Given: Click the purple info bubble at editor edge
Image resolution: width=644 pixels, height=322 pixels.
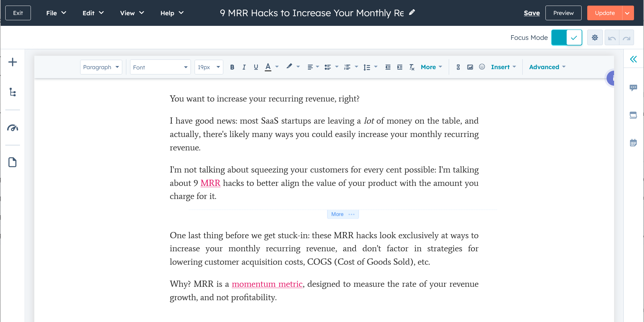Looking at the screenshot, I should [x=611, y=78].
